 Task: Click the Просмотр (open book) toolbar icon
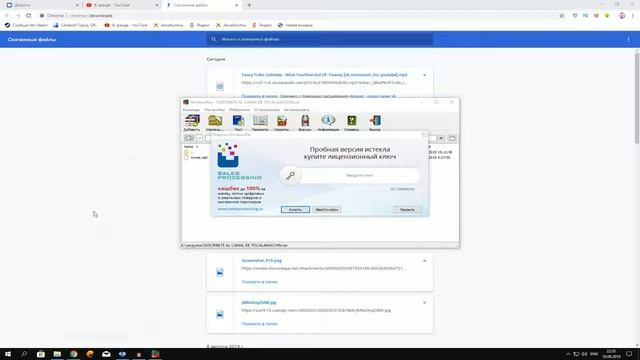[260, 121]
